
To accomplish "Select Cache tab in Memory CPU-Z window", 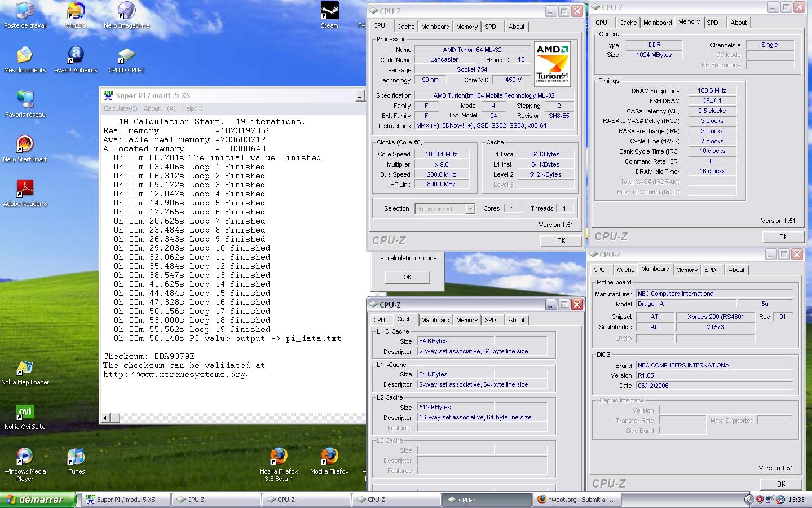I will click(x=628, y=23).
